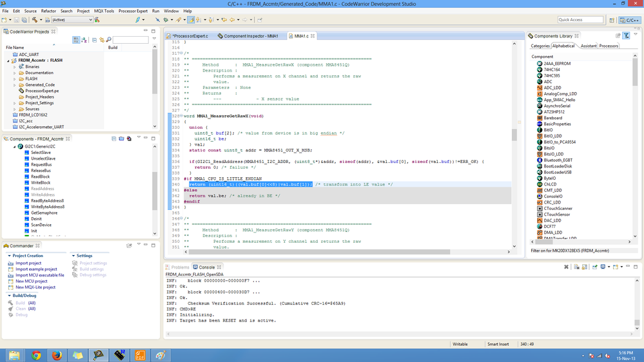The image size is (644, 362).
Task: Click the taskbar clock
Action: coord(625,356)
